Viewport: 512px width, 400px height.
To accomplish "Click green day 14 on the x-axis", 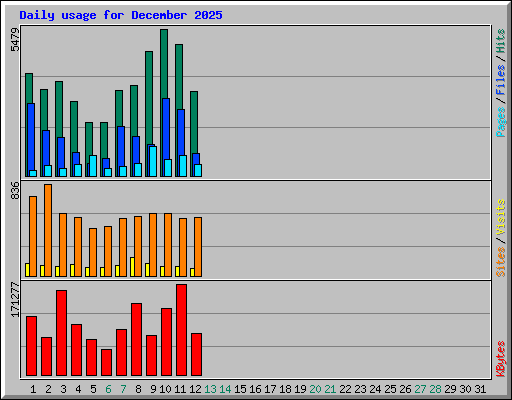I will 225,389.
